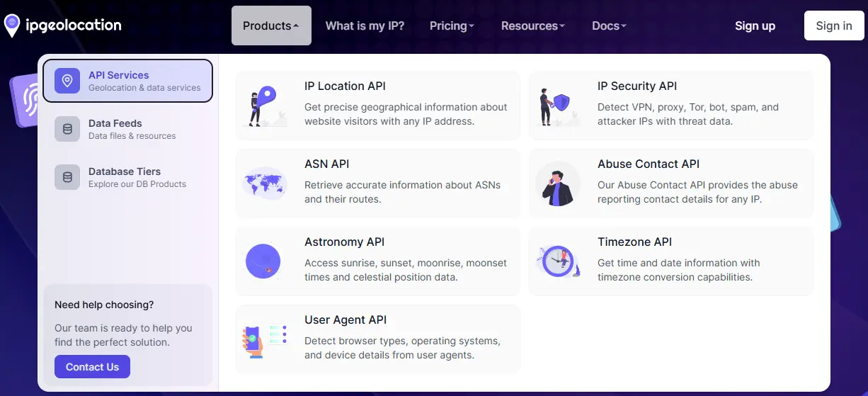Open the IP Location API title link
This screenshot has height=396, width=868.
click(345, 86)
